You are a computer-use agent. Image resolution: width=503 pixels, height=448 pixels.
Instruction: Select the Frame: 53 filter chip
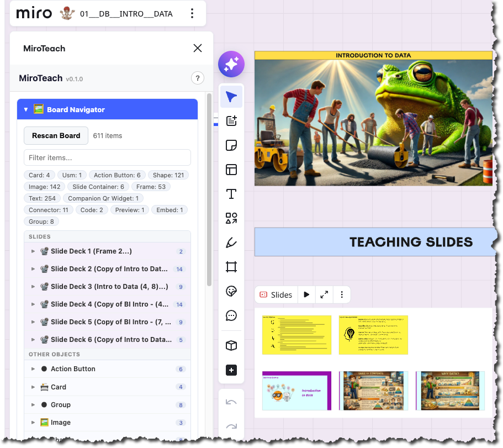tap(151, 187)
